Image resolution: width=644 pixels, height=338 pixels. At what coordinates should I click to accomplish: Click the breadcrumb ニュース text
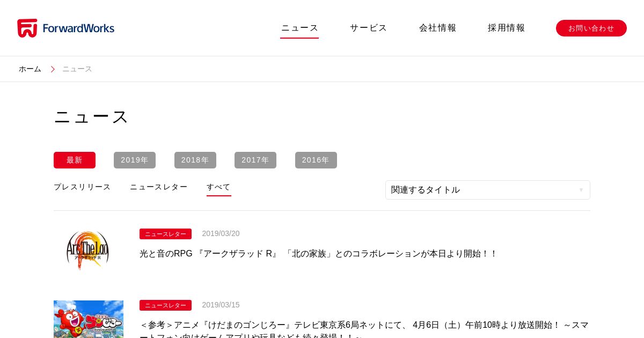[x=77, y=69]
